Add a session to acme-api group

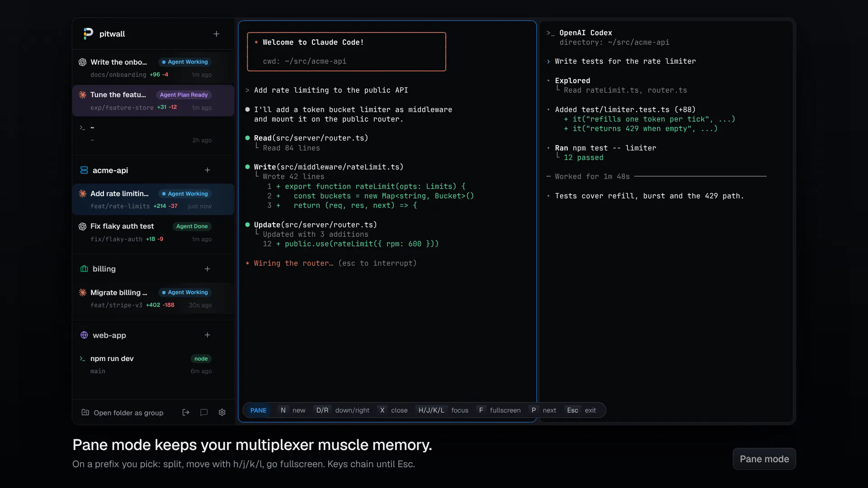click(208, 170)
